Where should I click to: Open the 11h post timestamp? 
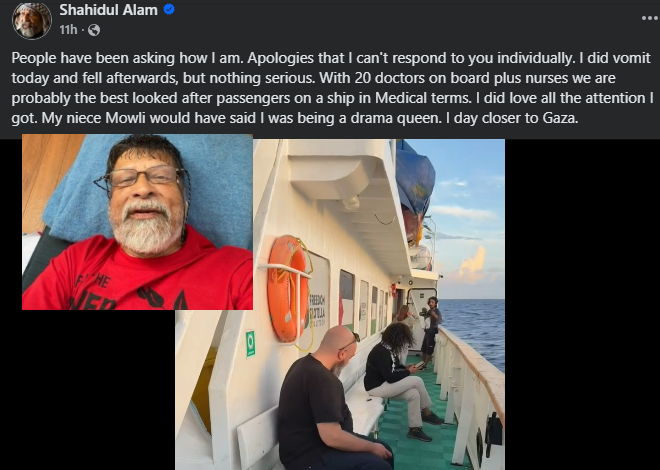pos(68,30)
